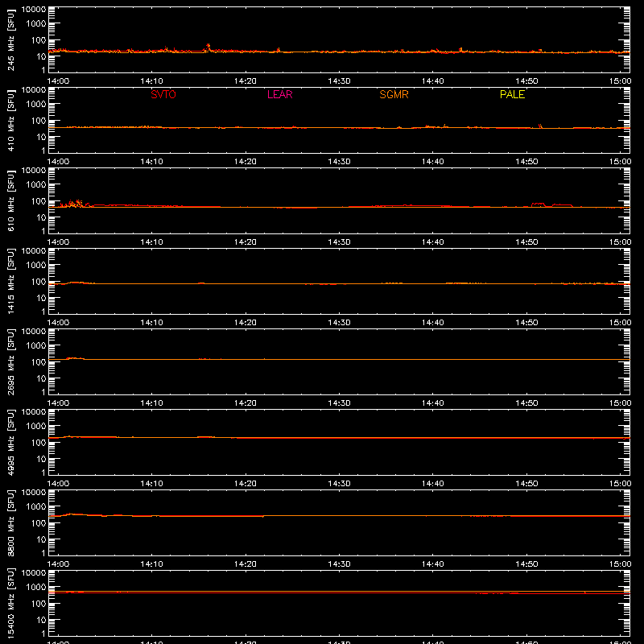
Task: Click the red SVTO station label
Action: pyautogui.click(x=163, y=94)
